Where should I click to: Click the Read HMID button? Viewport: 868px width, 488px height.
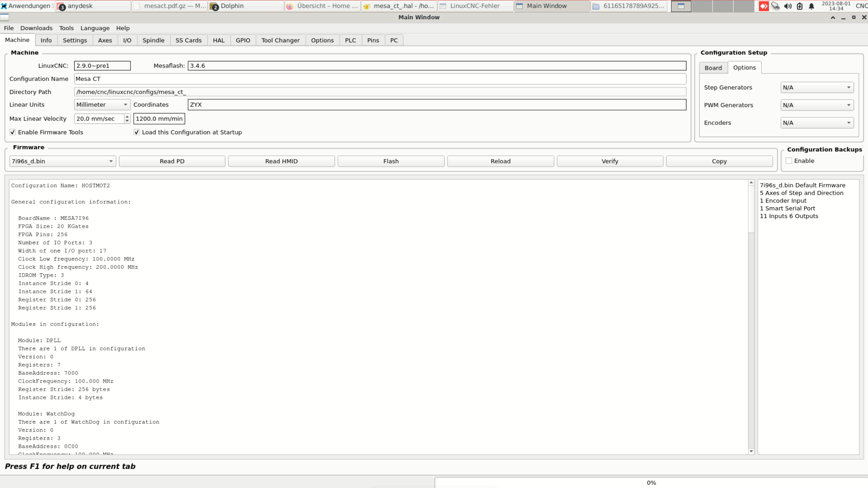click(x=281, y=161)
